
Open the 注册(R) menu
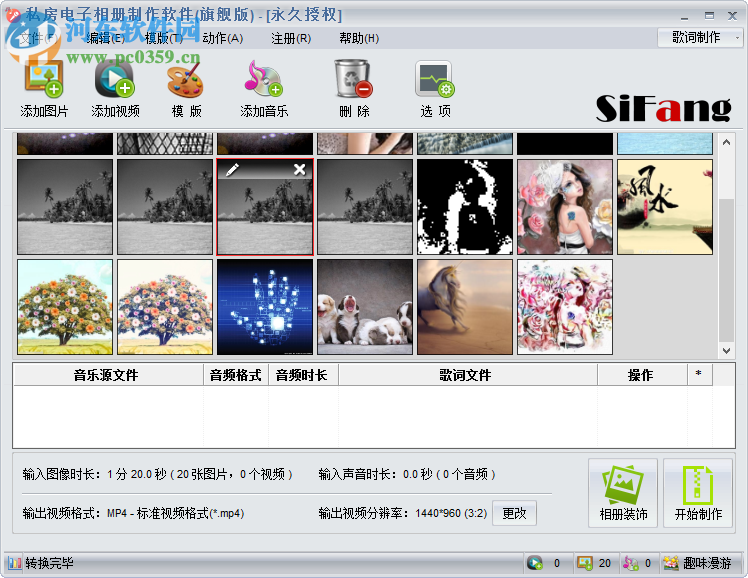[291, 38]
